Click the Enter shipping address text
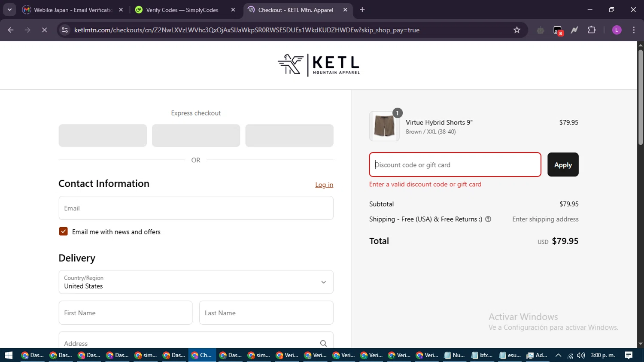Viewport: 644px width, 362px height. [x=545, y=219]
